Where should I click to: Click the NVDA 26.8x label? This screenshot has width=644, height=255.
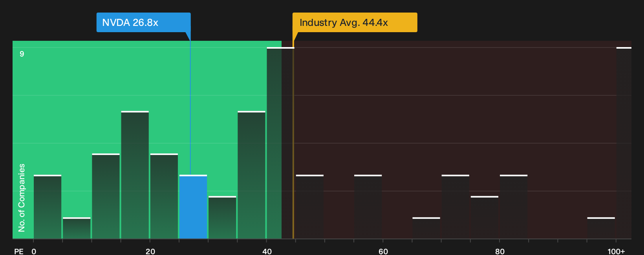[x=143, y=22]
